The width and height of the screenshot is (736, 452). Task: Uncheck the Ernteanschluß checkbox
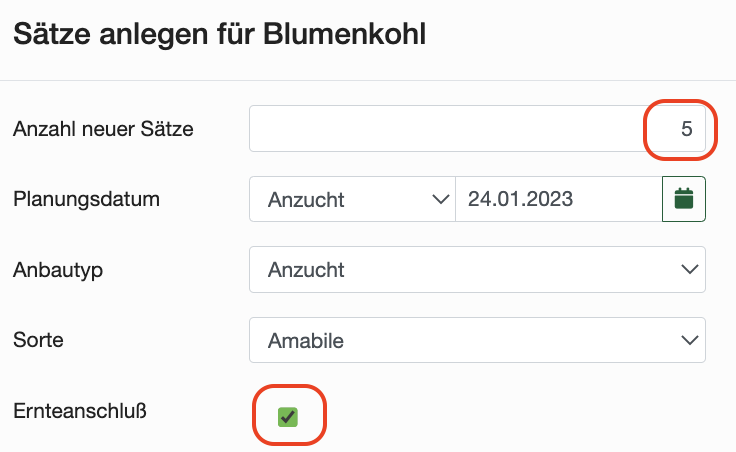pos(288,417)
